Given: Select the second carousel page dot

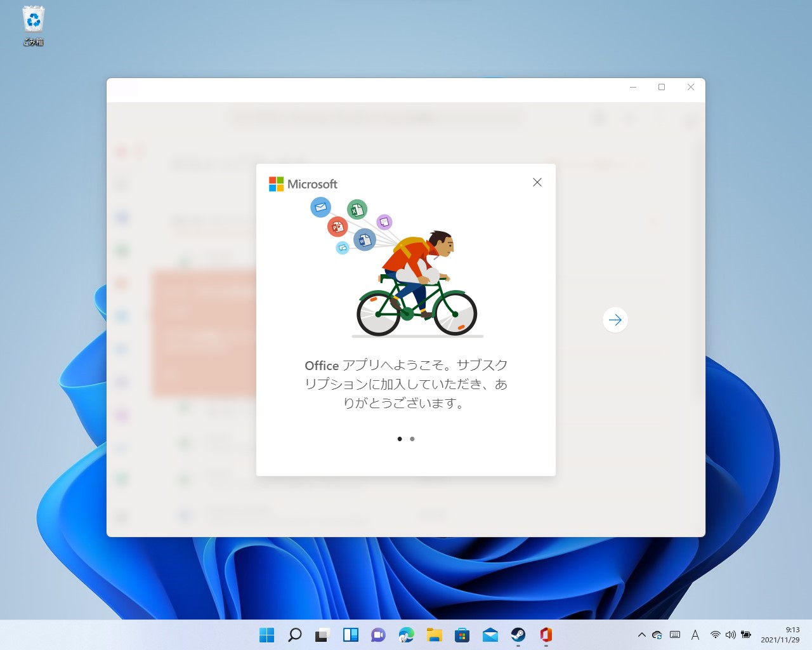Looking at the screenshot, I should (x=412, y=439).
